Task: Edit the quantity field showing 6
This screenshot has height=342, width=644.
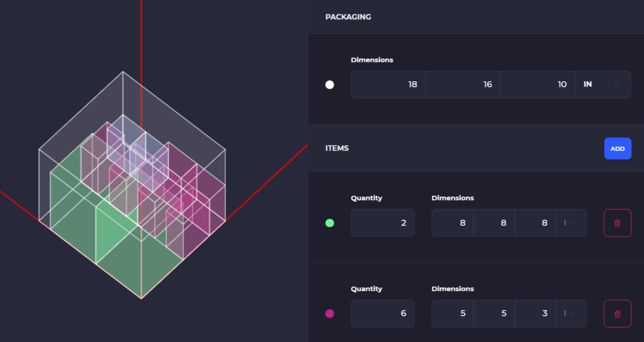Action: tap(382, 313)
